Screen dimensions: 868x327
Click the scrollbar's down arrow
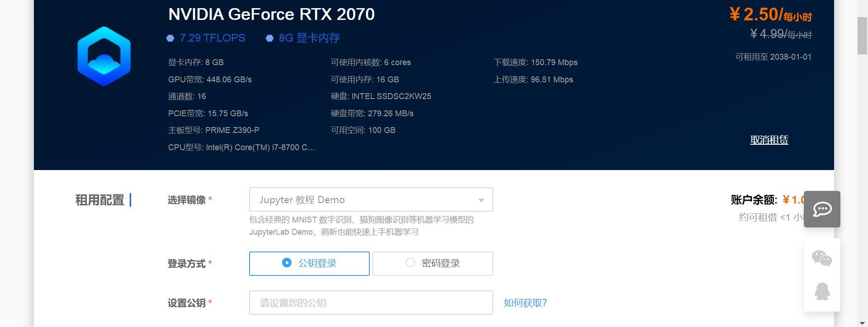pyautogui.click(x=862, y=323)
